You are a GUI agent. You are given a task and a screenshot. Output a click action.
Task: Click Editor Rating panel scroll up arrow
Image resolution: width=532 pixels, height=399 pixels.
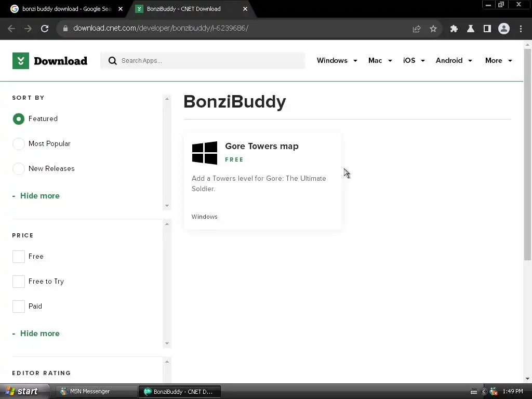click(167, 362)
